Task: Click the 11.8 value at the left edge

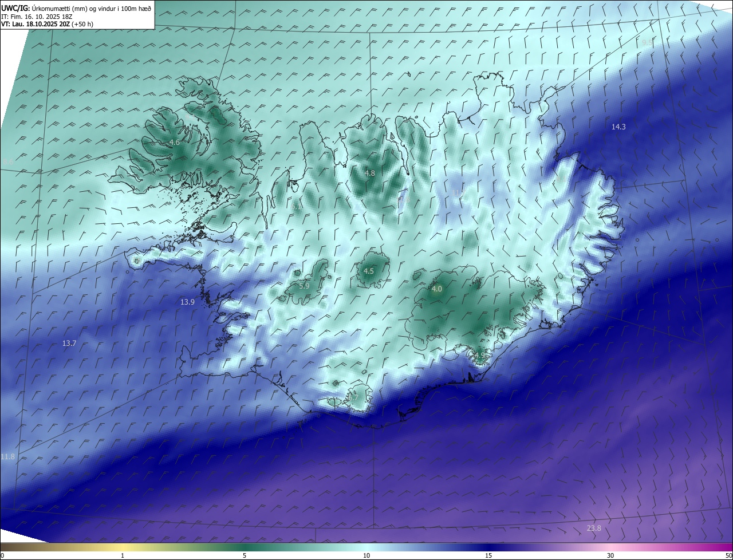Action: click(x=7, y=456)
